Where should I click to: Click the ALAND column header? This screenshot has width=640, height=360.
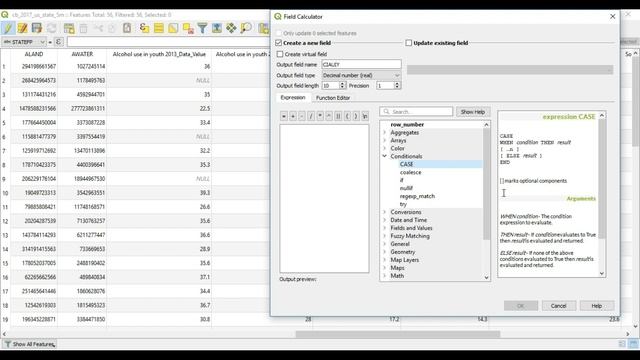[34, 54]
